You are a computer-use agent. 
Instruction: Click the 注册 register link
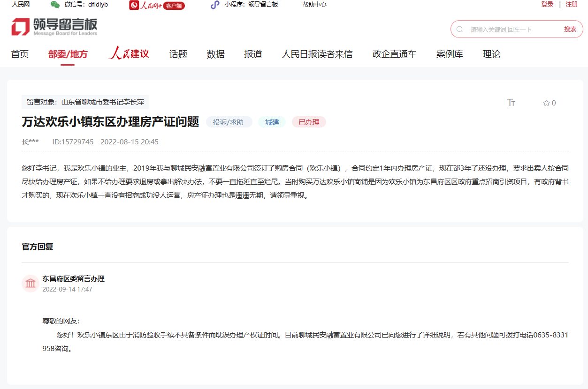(x=572, y=5)
